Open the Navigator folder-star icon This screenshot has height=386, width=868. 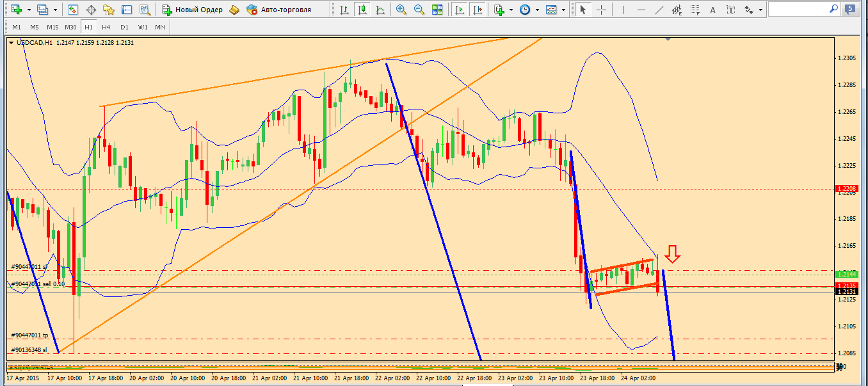pyautogui.click(x=109, y=10)
